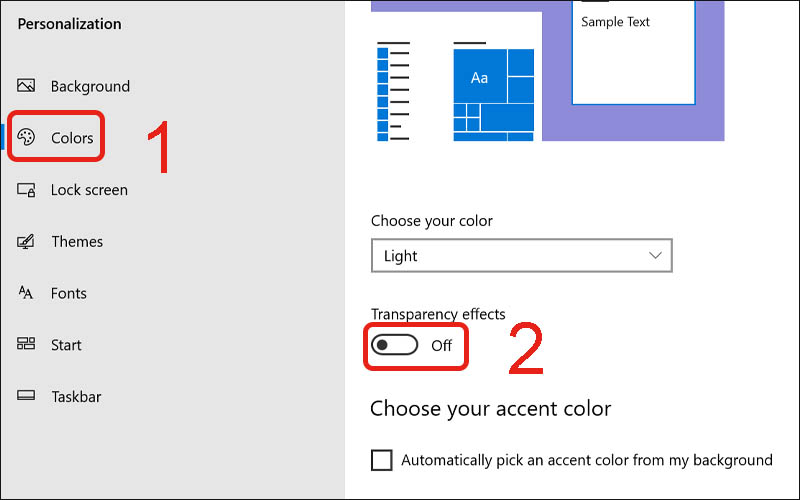Expand the color mode chevron arrow
The image size is (800, 500).
[x=656, y=256]
